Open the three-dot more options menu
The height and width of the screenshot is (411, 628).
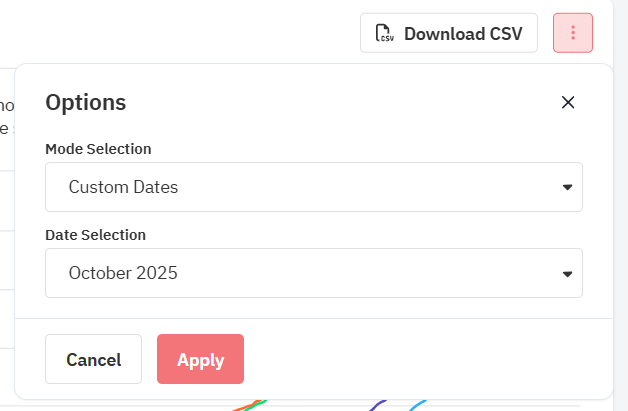pyautogui.click(x=573, y=33)
